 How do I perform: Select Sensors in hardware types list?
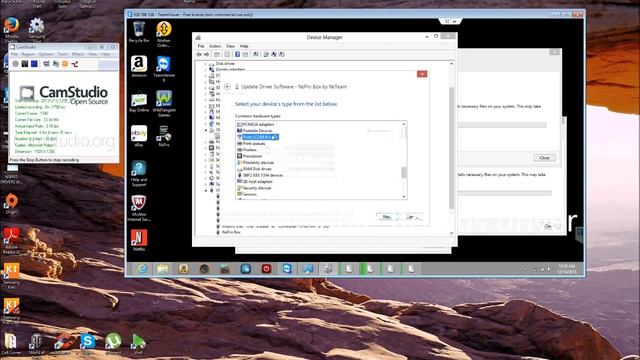pyautogui.click(x=247, y=194)
